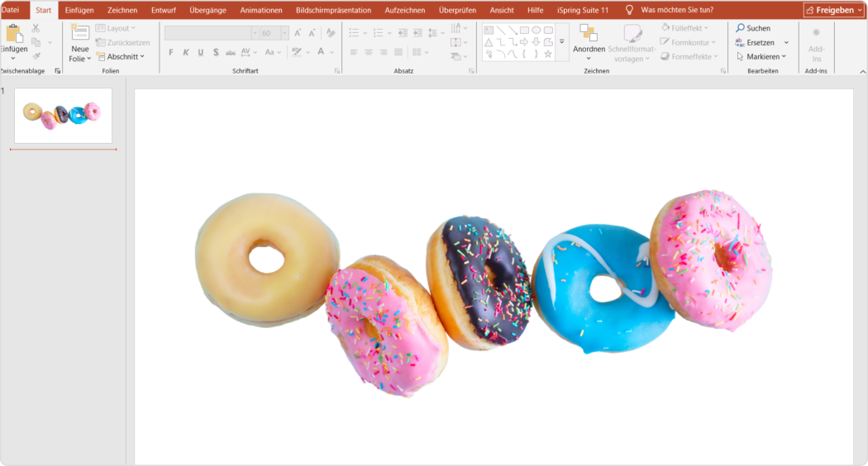Switch to the Zeichnen tab
Image resolution: width=868 pixels, height=466 pixels.
(122, 10)
